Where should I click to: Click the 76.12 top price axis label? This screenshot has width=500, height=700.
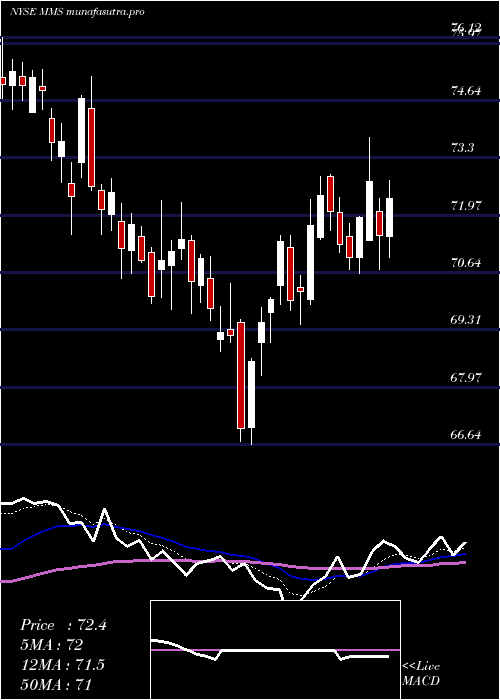point(466,28)
